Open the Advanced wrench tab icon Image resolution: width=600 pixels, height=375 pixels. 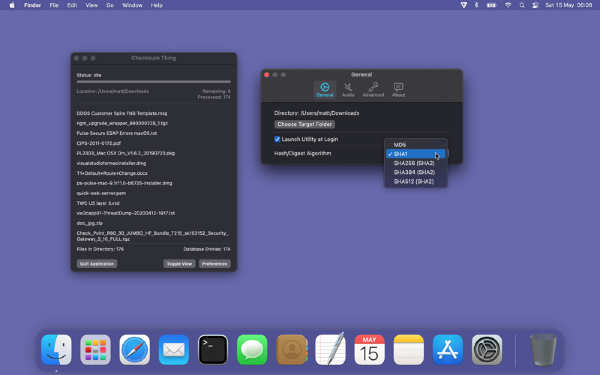pyautogui.click(x=373, y=90)
